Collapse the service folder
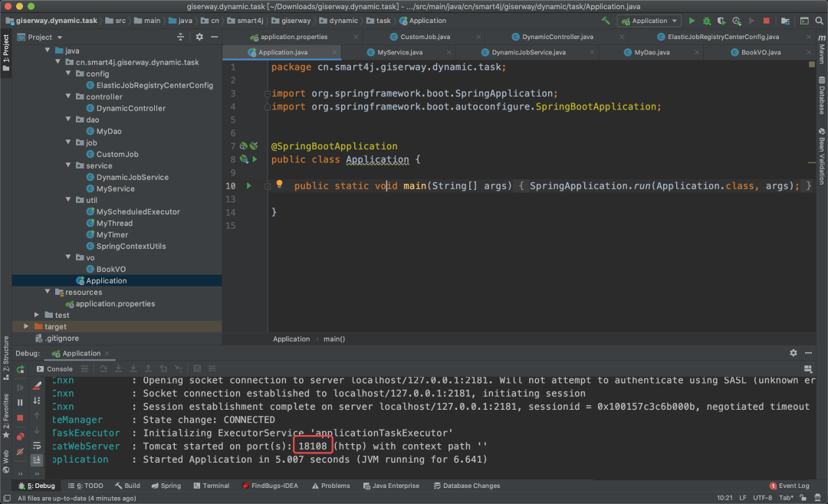This screenshot has width=828, height=504. tap(69, 165)
